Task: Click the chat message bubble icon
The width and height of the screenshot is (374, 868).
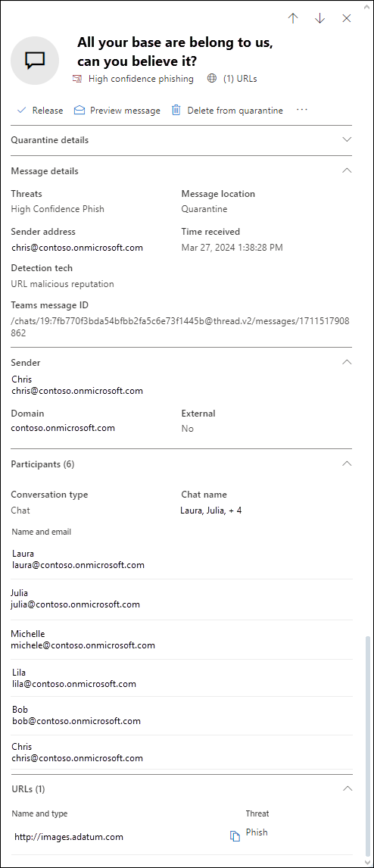Action: [35, 61]
